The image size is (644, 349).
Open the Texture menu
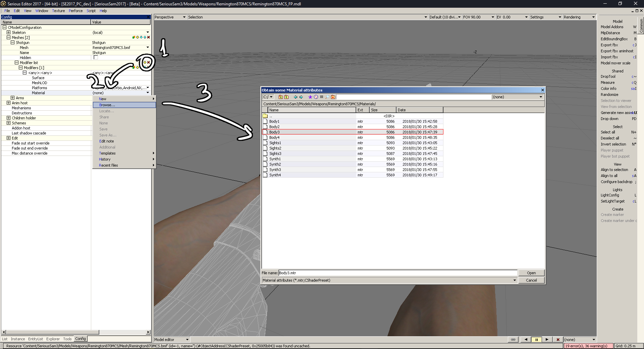[x=58, y=11]
